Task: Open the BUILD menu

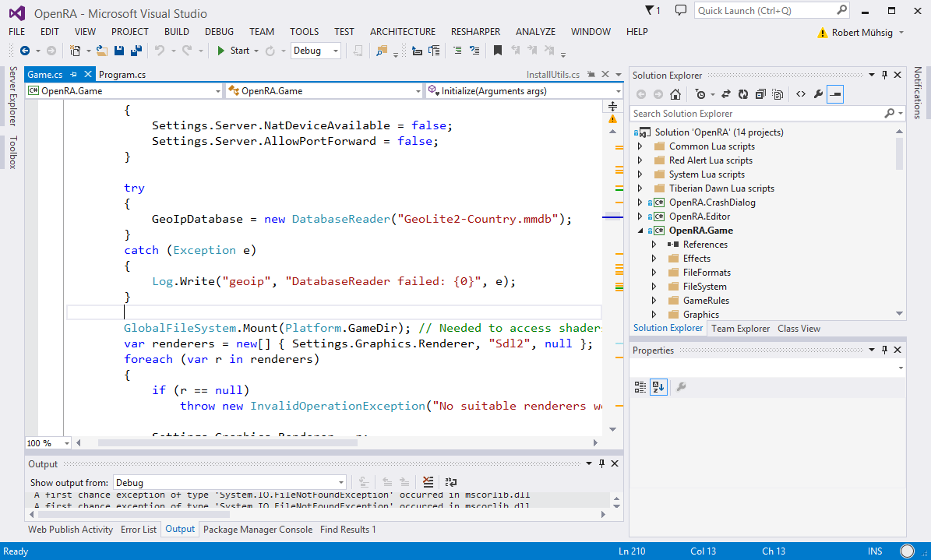Action: click(x=176, y=32)
